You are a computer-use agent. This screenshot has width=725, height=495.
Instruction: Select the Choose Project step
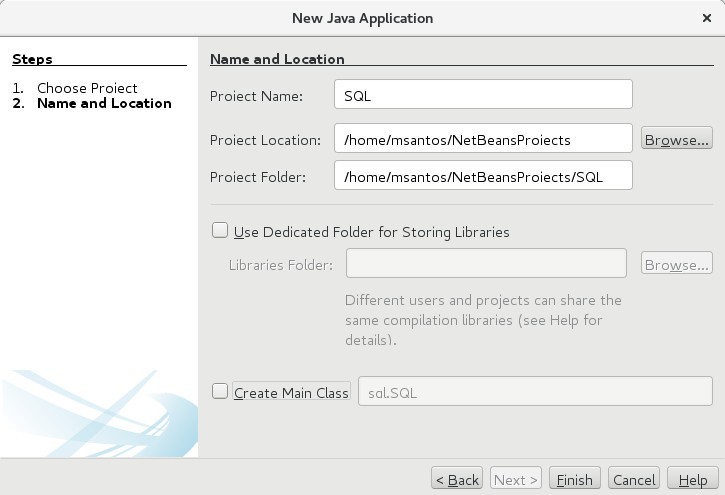(x=87, y=88)
